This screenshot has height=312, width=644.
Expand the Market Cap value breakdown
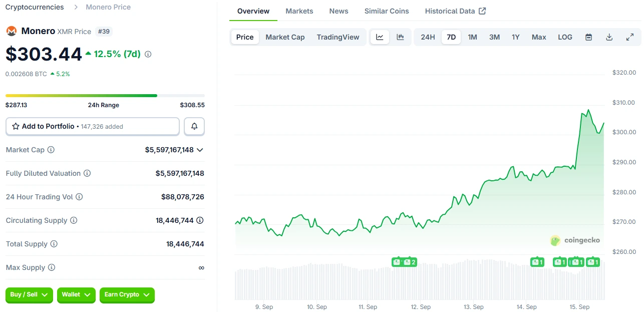coord(200,150)
